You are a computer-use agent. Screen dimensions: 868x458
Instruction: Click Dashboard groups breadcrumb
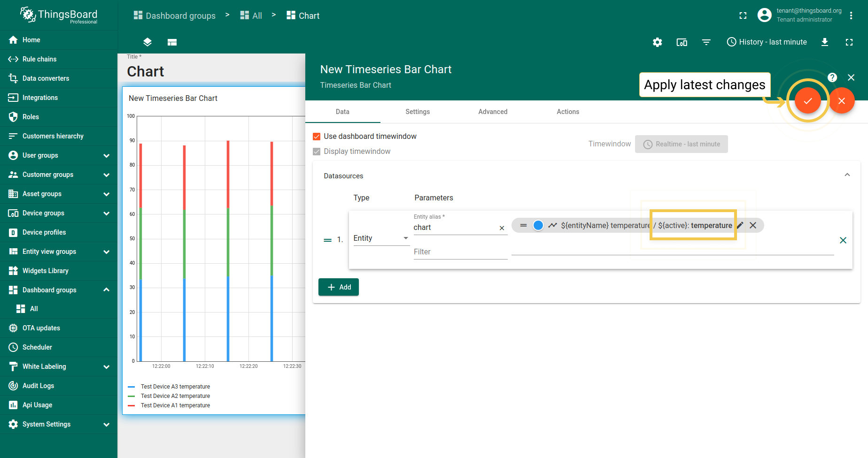(175, 15)
